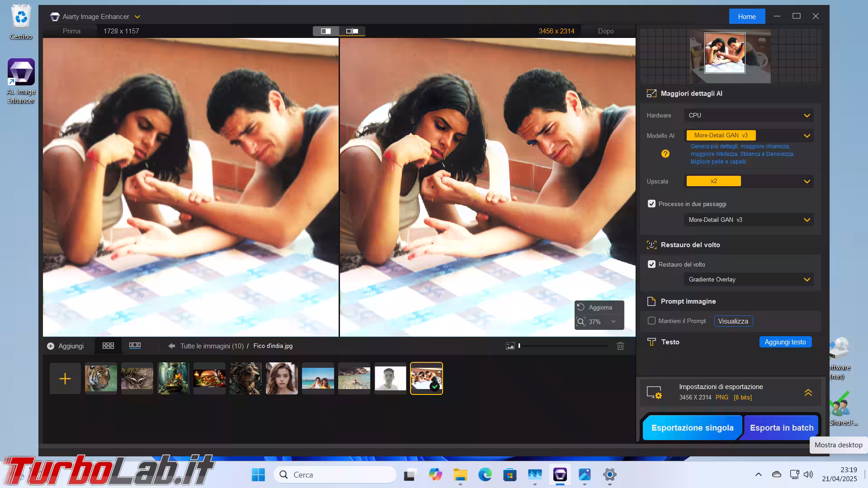Disable Restauro del volto checkbox

click(x=651, y=264)
